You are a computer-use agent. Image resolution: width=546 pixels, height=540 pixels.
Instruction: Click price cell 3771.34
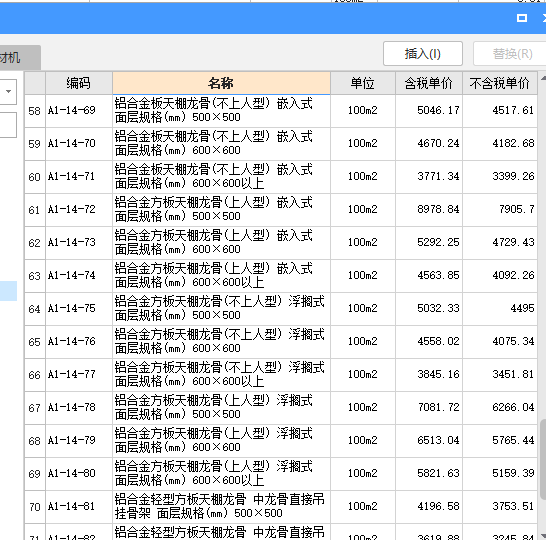click(429, 177)
